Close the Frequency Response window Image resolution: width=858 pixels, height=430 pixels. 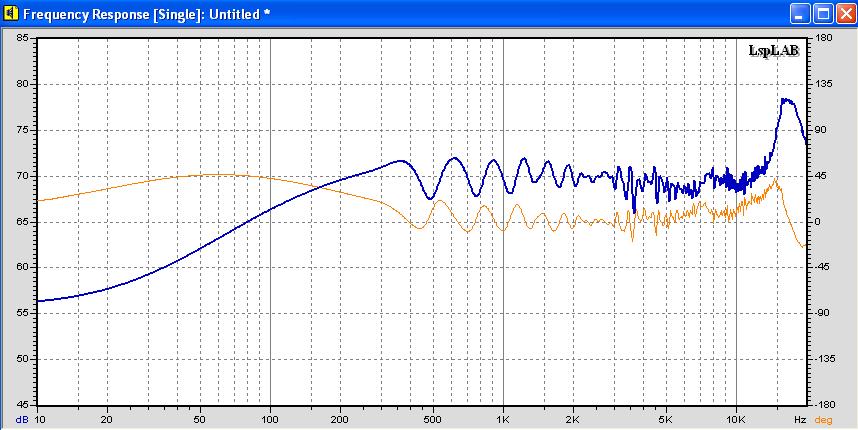[846, 14]
